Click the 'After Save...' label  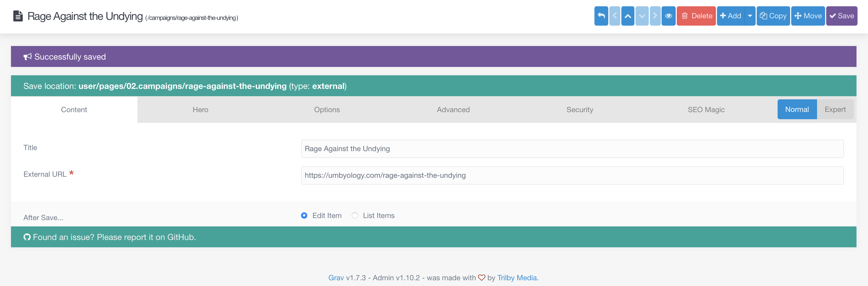[43, 218]
